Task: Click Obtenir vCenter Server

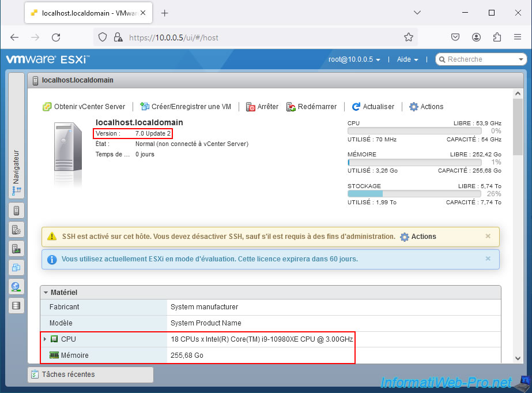Action: point(84,107)
